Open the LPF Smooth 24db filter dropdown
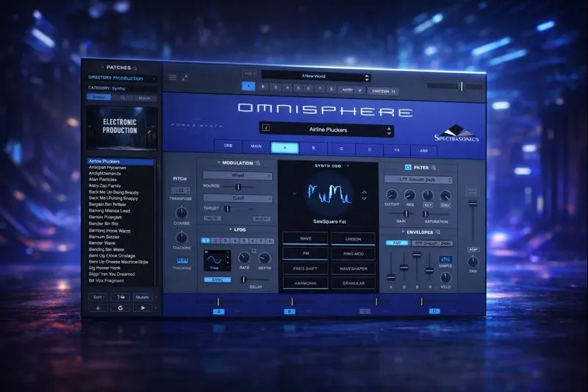This screenshot has height=392, width=588. (417, 179)
